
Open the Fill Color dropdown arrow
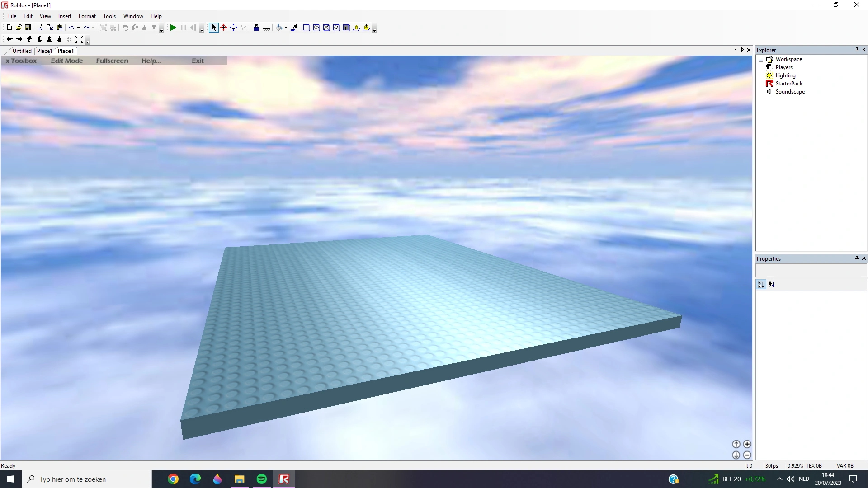[x=286, y=28]
